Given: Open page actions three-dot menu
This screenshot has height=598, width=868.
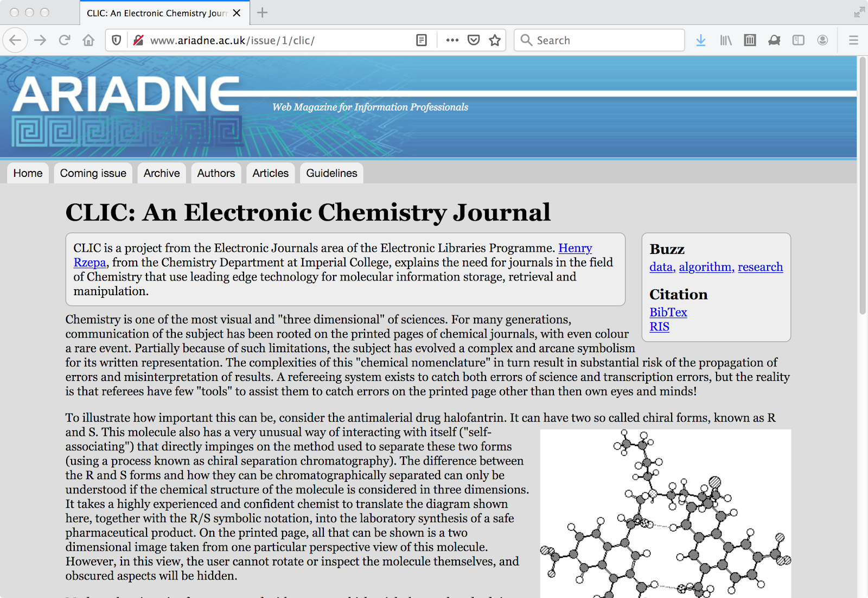Looking at the screenshot, I should pos(452,40).
